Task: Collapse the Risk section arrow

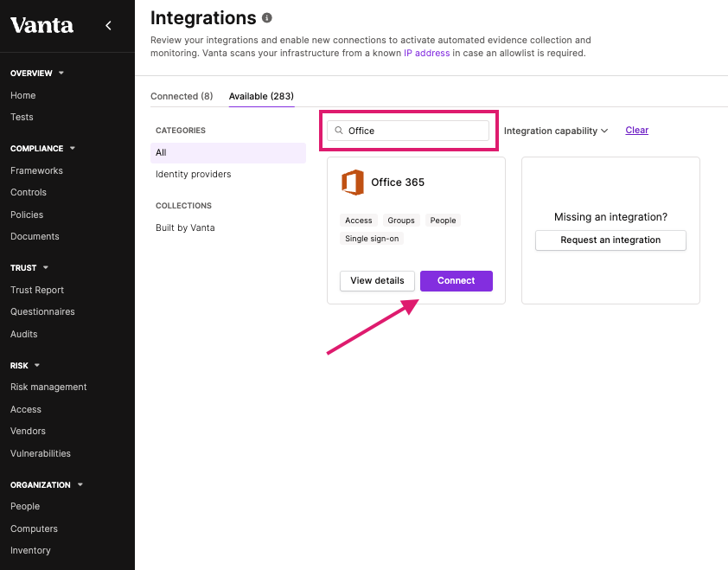Action: [x=37, y=365]
